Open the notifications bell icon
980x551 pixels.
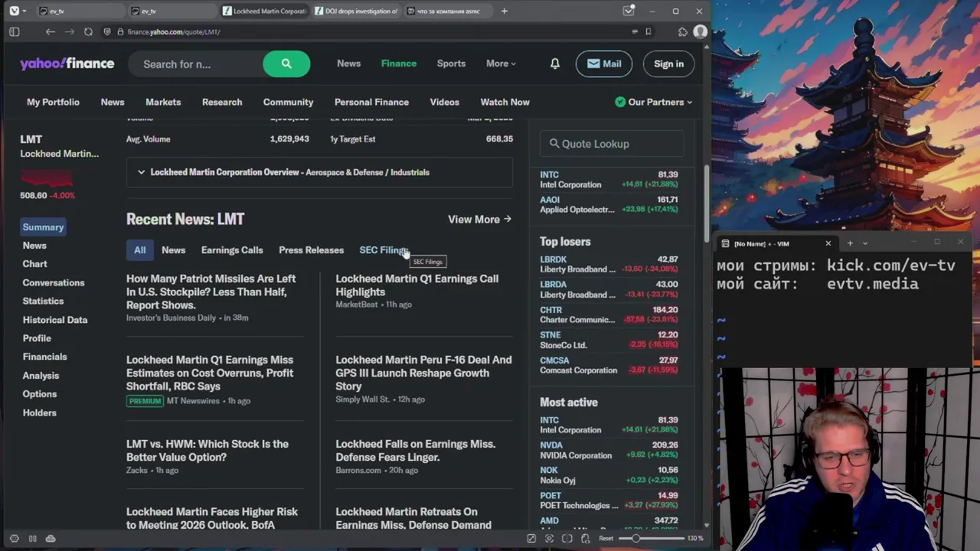(554, 64)
